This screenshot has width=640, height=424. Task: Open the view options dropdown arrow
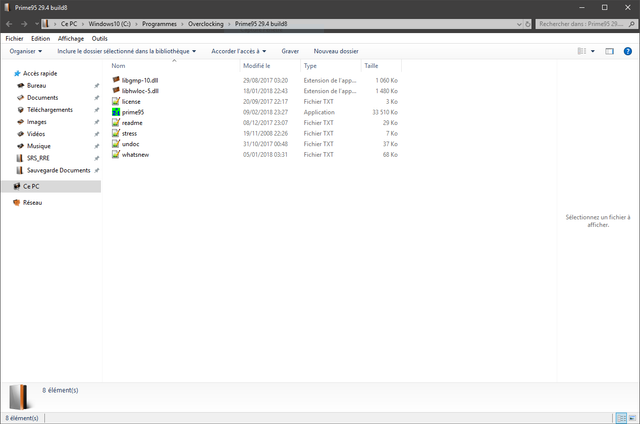click(593, 51)
